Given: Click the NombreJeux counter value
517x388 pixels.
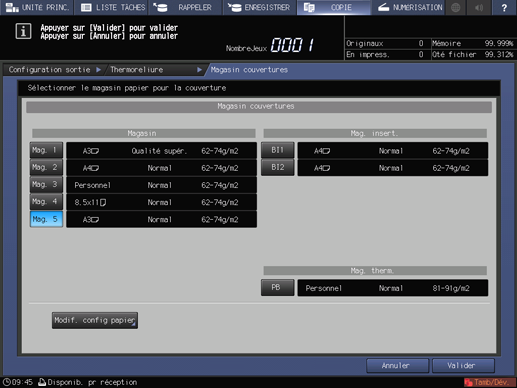Looking at the screenshot, I should coord(292,45).
